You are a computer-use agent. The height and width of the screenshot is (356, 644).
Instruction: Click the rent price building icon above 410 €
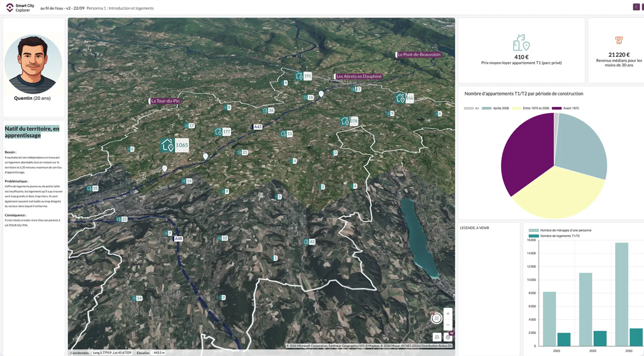(x=521, y=43)
